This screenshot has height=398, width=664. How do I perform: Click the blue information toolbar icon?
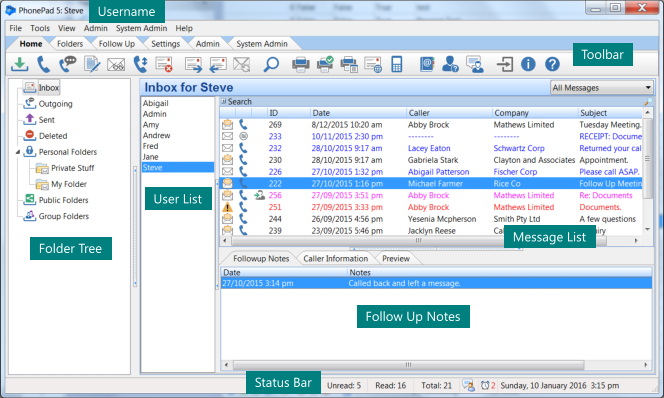click(528, 64)
